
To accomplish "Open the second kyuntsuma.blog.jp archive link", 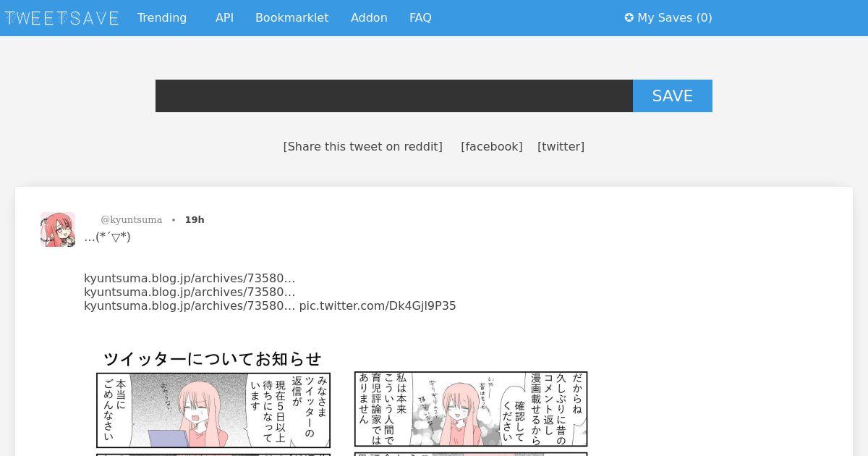I will pos(190,292).
